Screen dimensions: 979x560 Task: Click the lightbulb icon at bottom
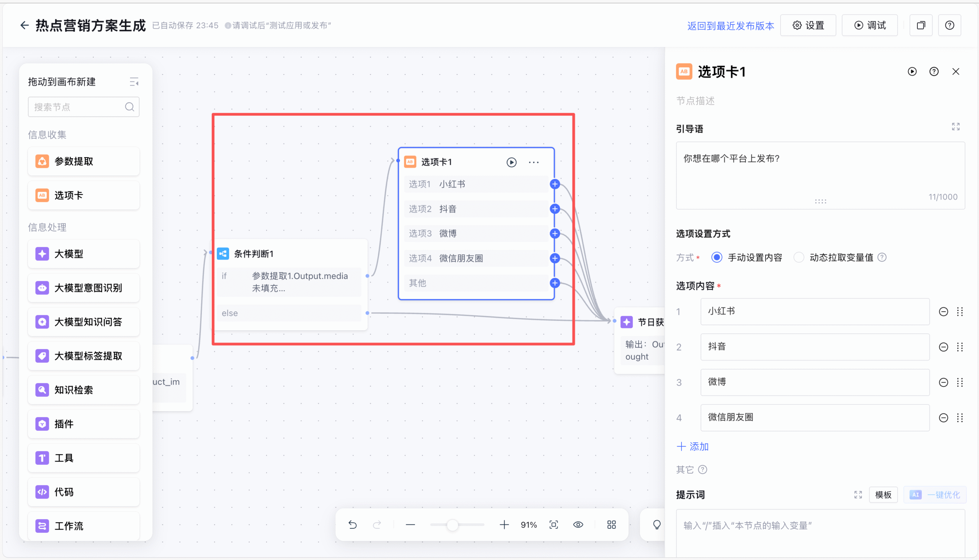[657, 524]
